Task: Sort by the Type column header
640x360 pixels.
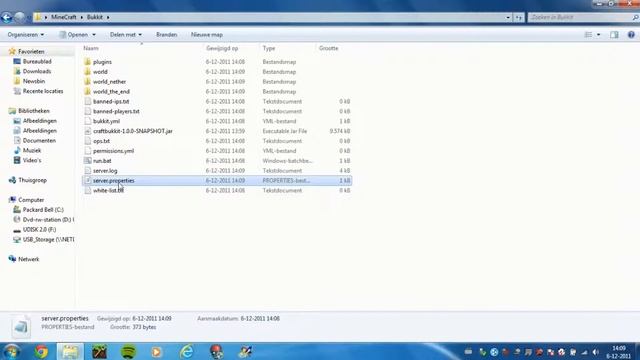Action: click(x=269, y=48)
